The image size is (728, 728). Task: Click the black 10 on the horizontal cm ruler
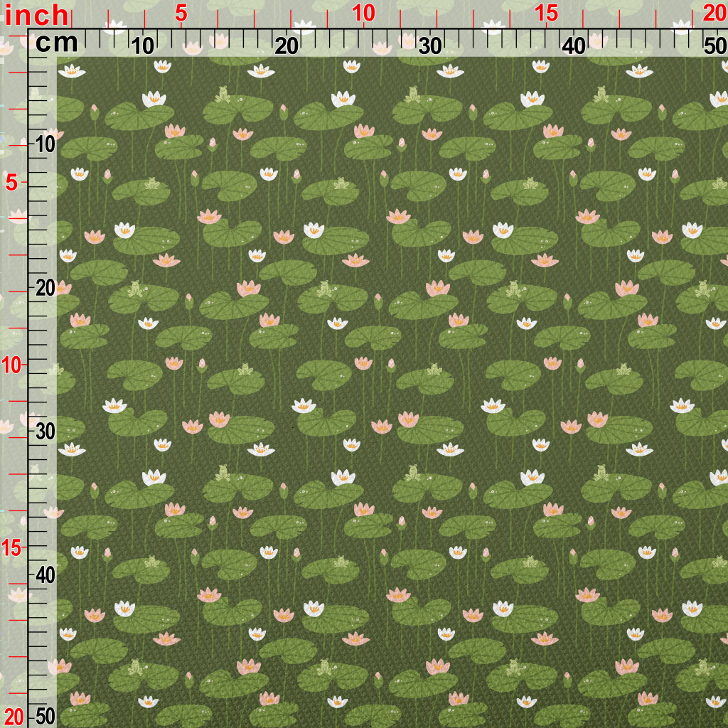[x=142, y=46]
